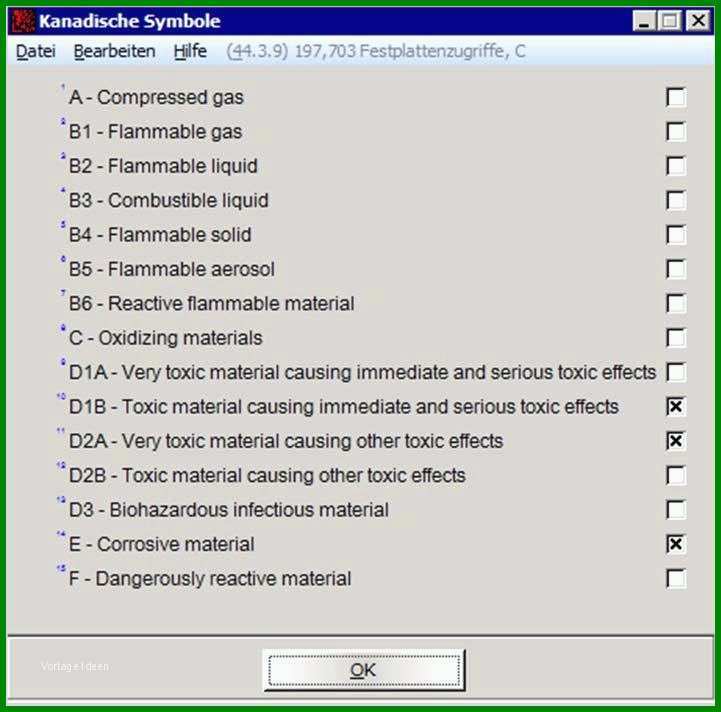Check the D1A very toxic material box
The width and height of the screenshot is (721, 712).
tap(676, 372)
